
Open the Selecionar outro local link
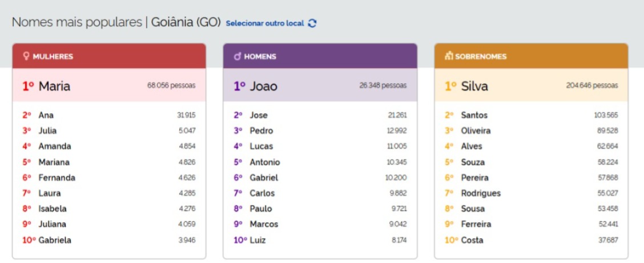265,23
